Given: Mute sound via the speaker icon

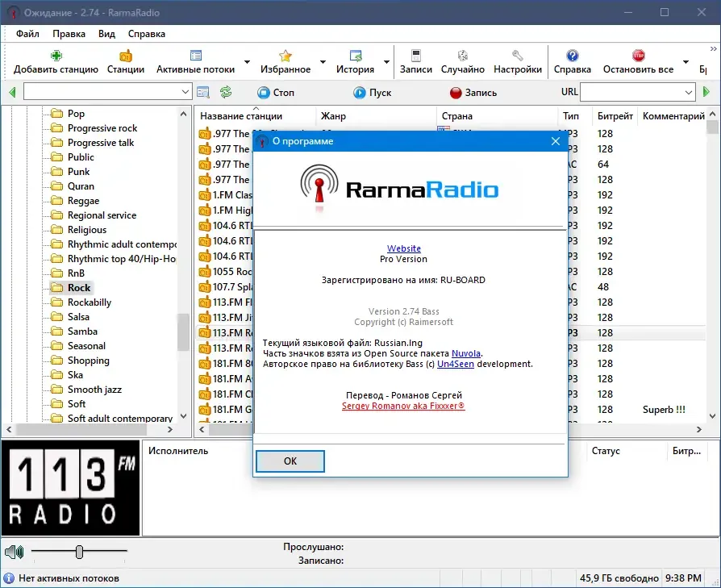Looking at the screenshot, I should point(15,551).
